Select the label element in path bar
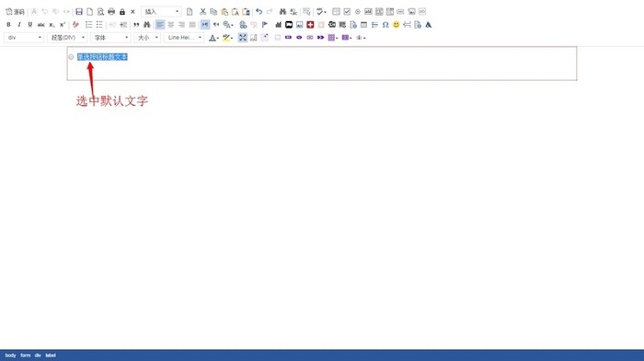Screen dimensions: 644x361 point(51,355)
